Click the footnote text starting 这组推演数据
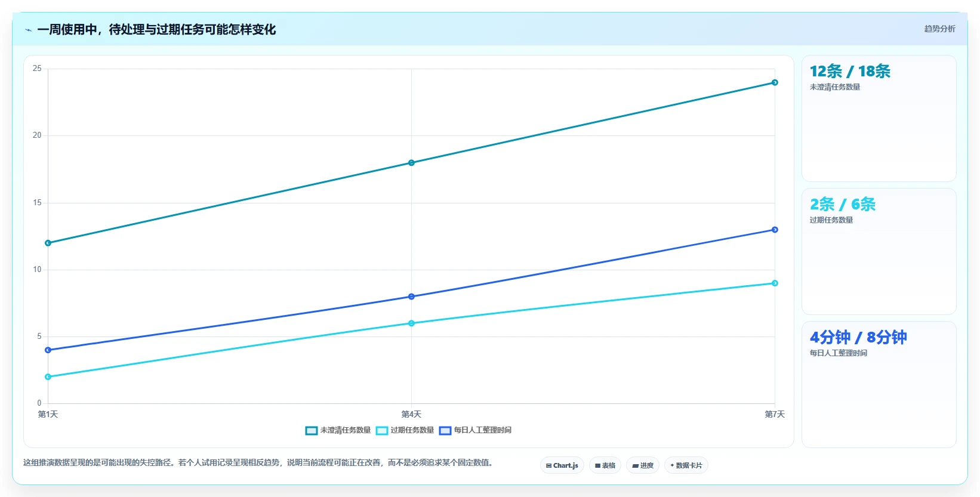Screen dimensions: 980x497 258,462
